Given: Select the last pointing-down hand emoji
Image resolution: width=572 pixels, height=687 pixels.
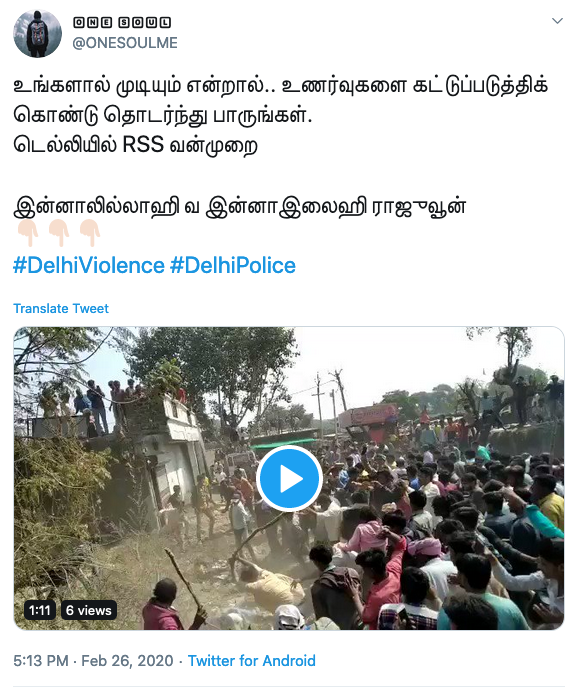Looking at the screenshot, I should (x=90, y=233).
